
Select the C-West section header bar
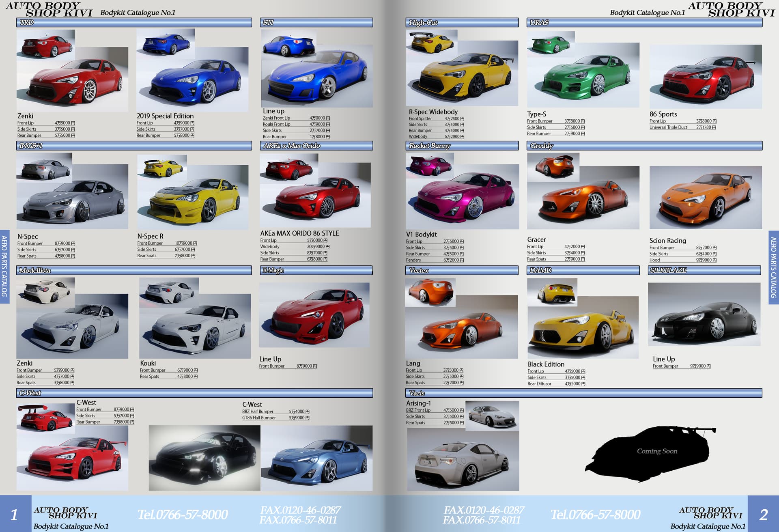coord(194,393)
